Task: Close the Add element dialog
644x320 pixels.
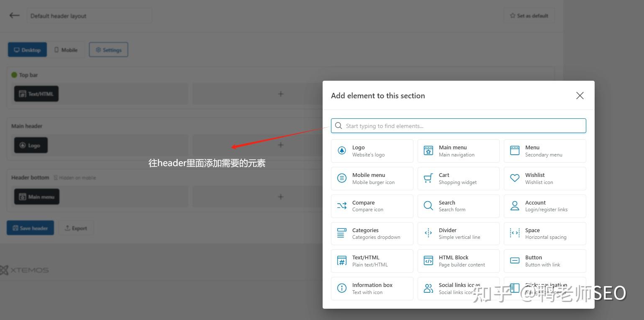Action: [x=580, y=95]
